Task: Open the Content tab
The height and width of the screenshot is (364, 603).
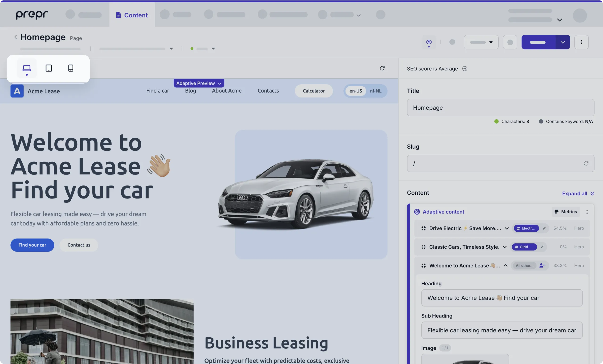Action: point(132,15)
